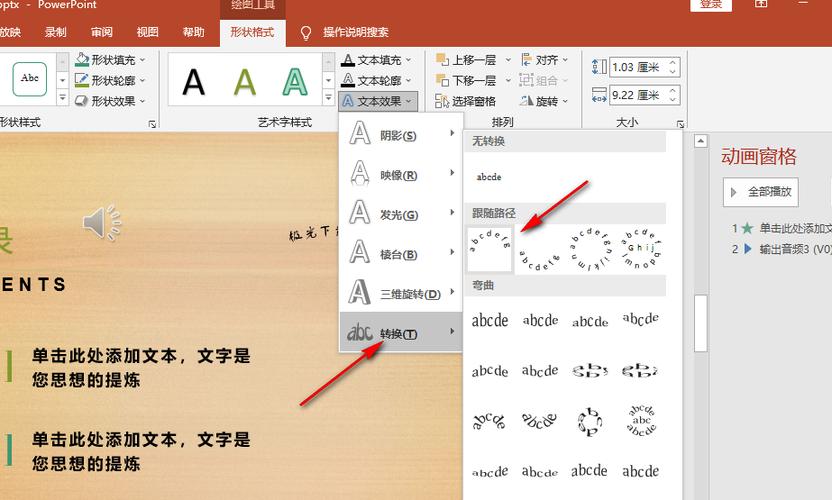Screen dimensions: 832x500
Task: Expand the shape styles gallery
Action: 63,98
